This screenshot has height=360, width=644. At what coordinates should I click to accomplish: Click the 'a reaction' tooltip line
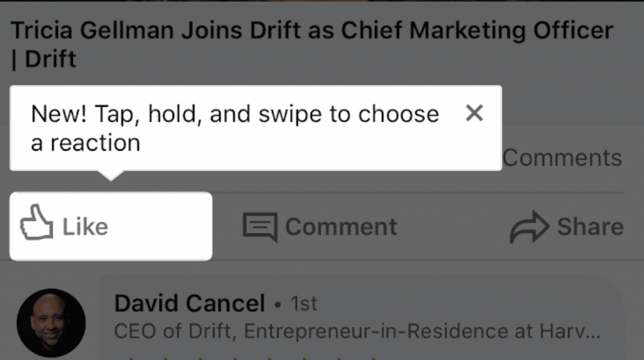tap(86, 143)
